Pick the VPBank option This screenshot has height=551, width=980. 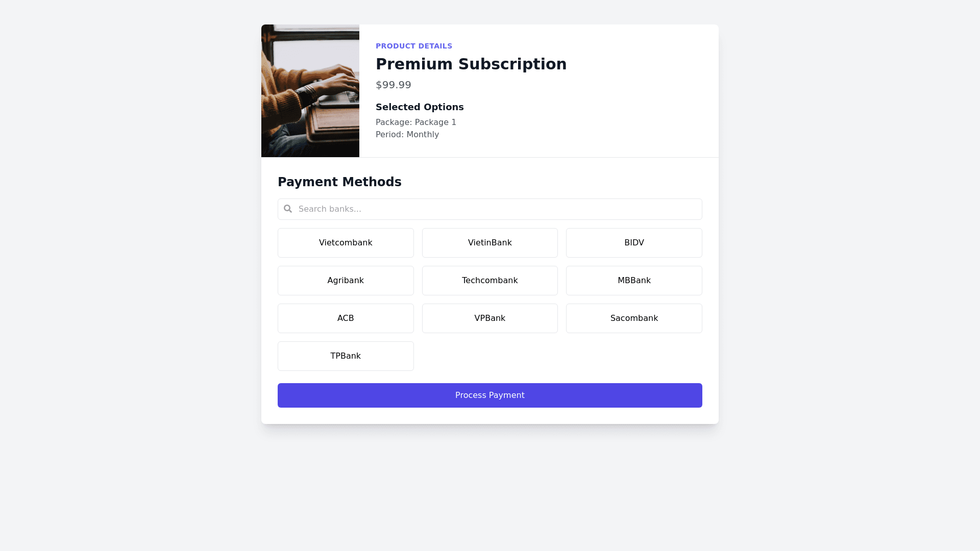point(489,318)
